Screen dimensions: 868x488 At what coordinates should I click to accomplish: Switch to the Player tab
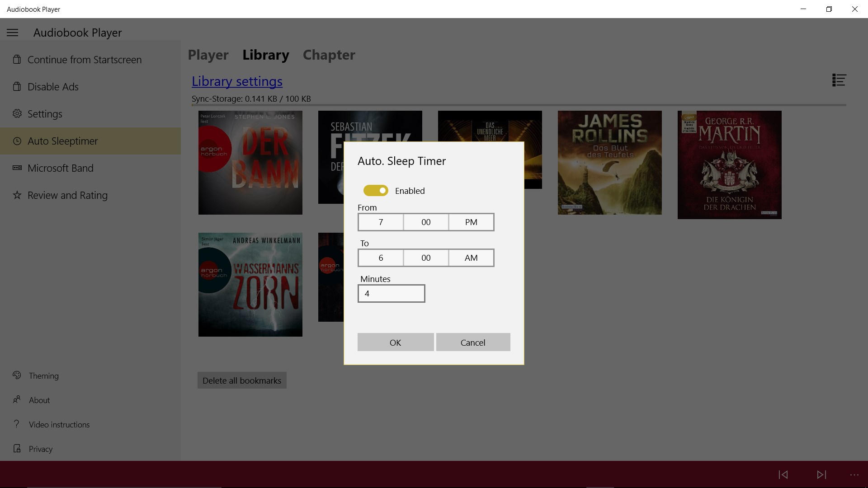pos(208,55)
